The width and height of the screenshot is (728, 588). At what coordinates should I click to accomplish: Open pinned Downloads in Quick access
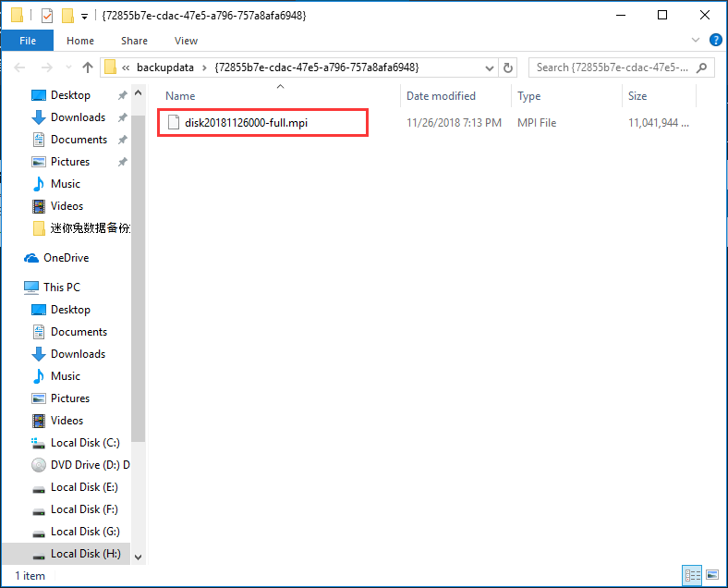[78, 117]
